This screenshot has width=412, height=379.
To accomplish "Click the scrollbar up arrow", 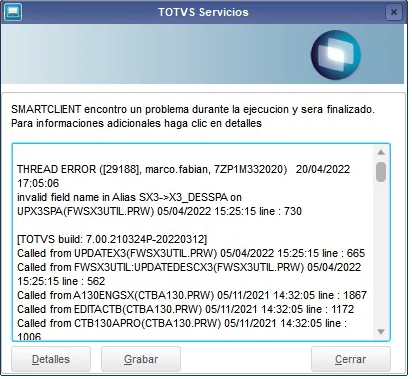I will [381, 153].
